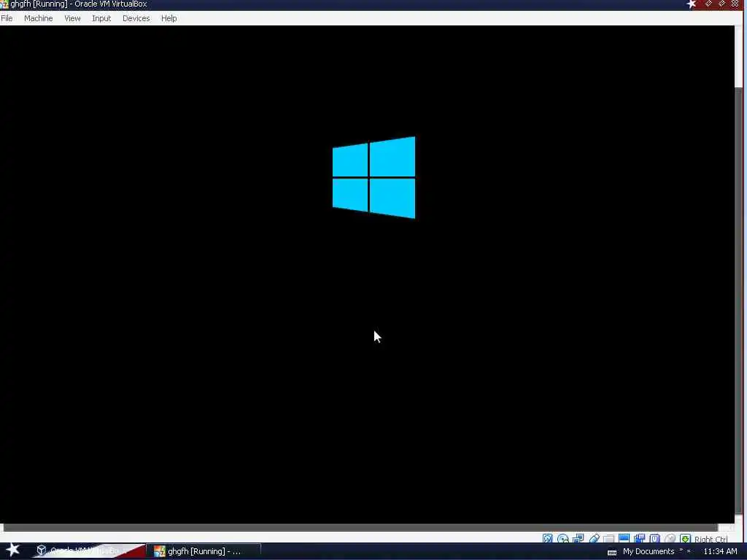Click the VirtualBox window title bar icon
Image resolution: width=747 pixels, height=560 pixels.
point(4,4)
